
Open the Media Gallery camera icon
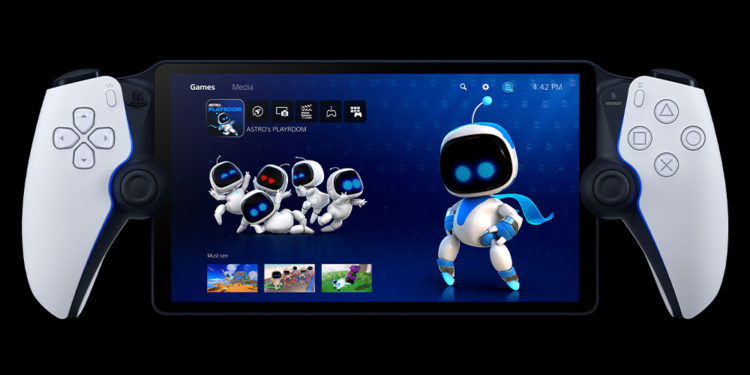click(x=282, y=111)
